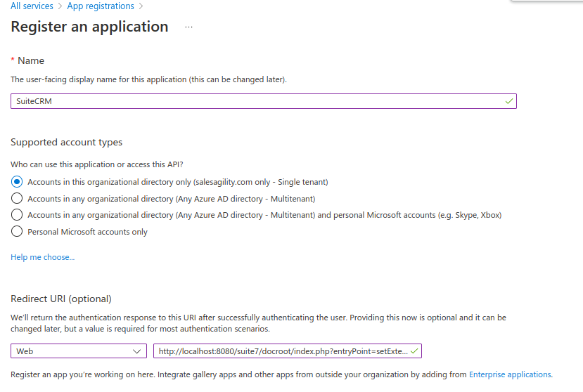Open the ellipsis menu beside Register an application

[x=189, y=27]
